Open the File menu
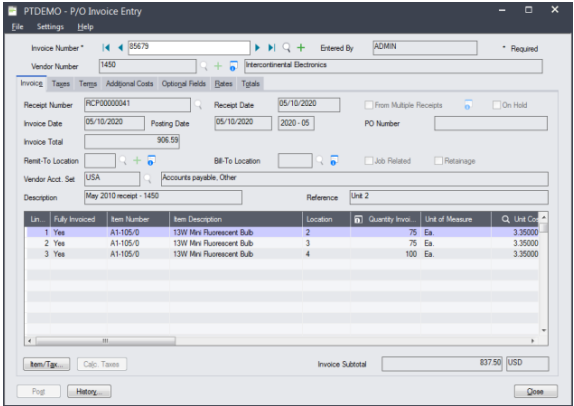Screen dimensions: 574x406 click(17, 27)
